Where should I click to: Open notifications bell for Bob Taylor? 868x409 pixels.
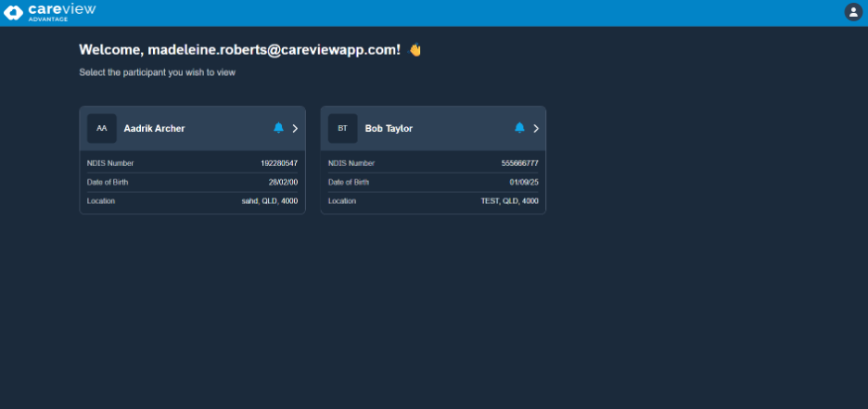pos(519,128)
